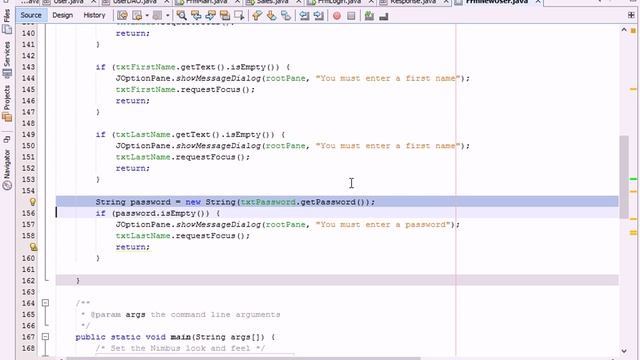Open the Projects side panel
The image size is (640, 360).
point(7,104)
